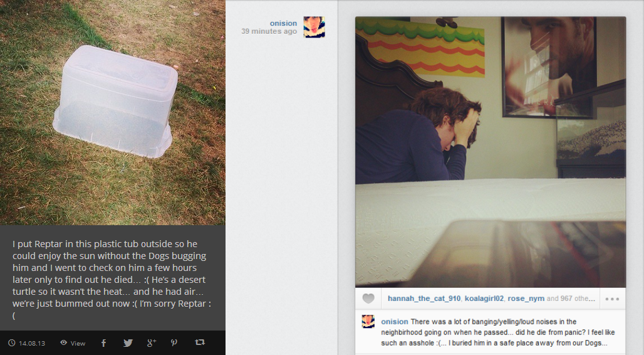Click the small avatar beside the comment
The height and width of the screenshot is (355, 644).
pos(368,321)
